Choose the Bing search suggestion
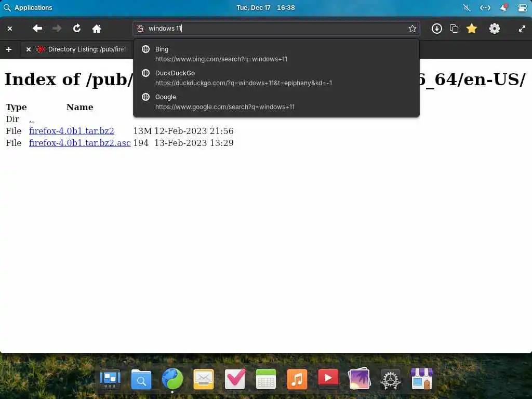Viewport: 532px width, 399px height. 276,54
